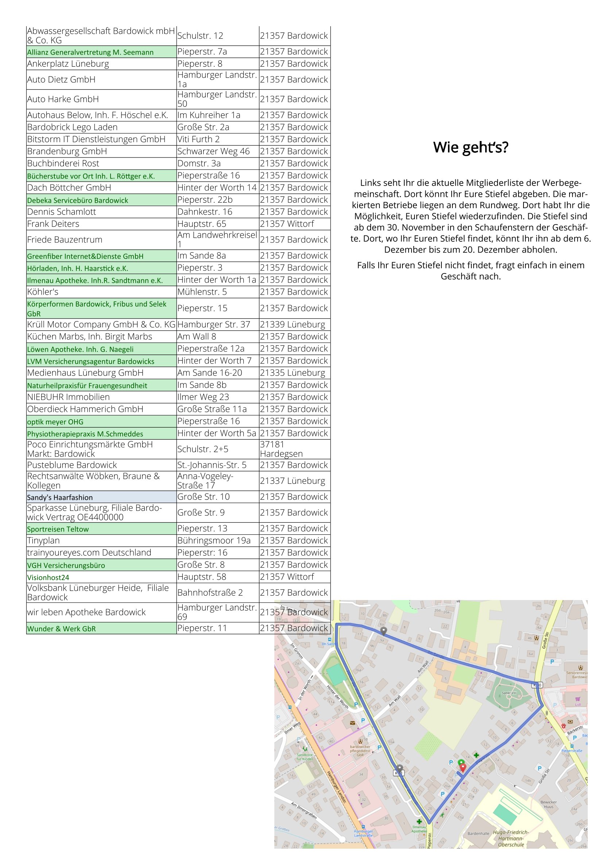This screenshot has width=614, height=868.
Task: Click the "Wie geht's?" heading
Action: click(471, 147)
